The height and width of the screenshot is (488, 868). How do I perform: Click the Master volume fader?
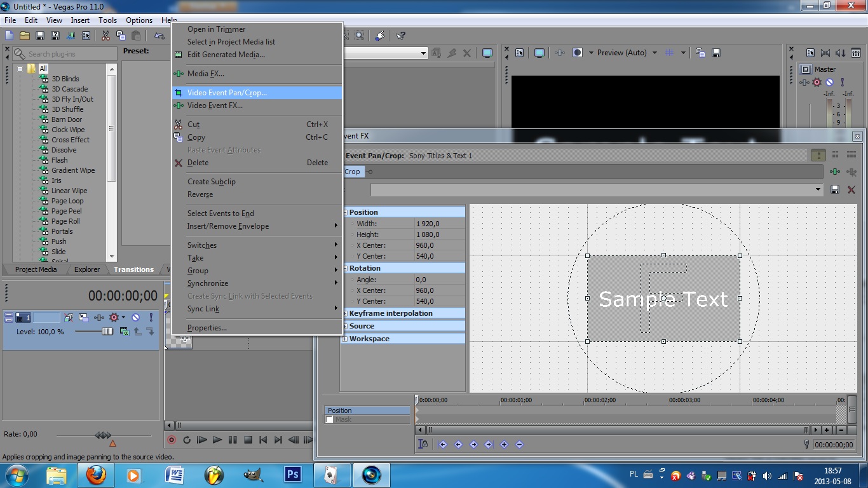click(810, 114)
